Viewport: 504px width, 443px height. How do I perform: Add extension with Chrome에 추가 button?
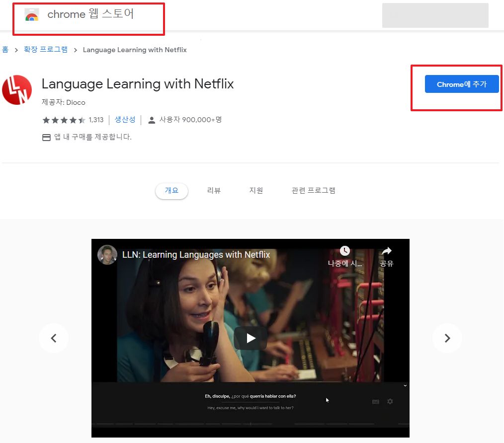coord(462,84)
